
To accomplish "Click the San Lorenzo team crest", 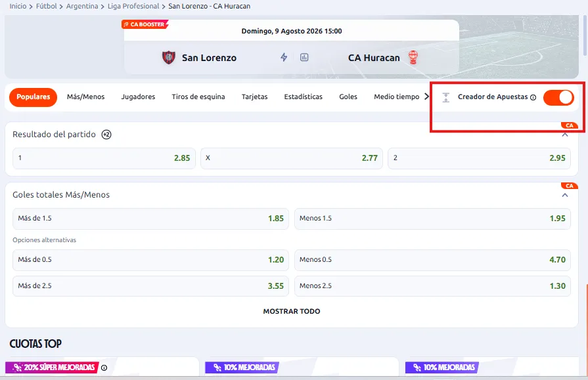I will click(169, 58).
